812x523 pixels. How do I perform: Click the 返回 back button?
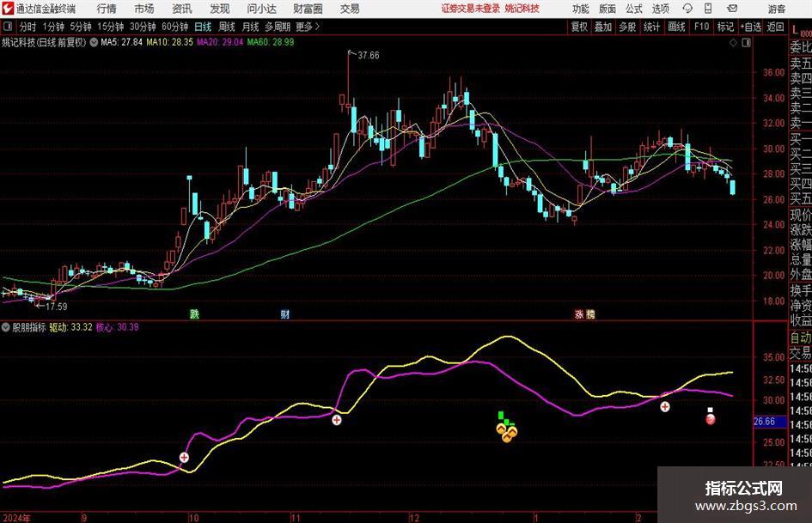pos(775,27)
